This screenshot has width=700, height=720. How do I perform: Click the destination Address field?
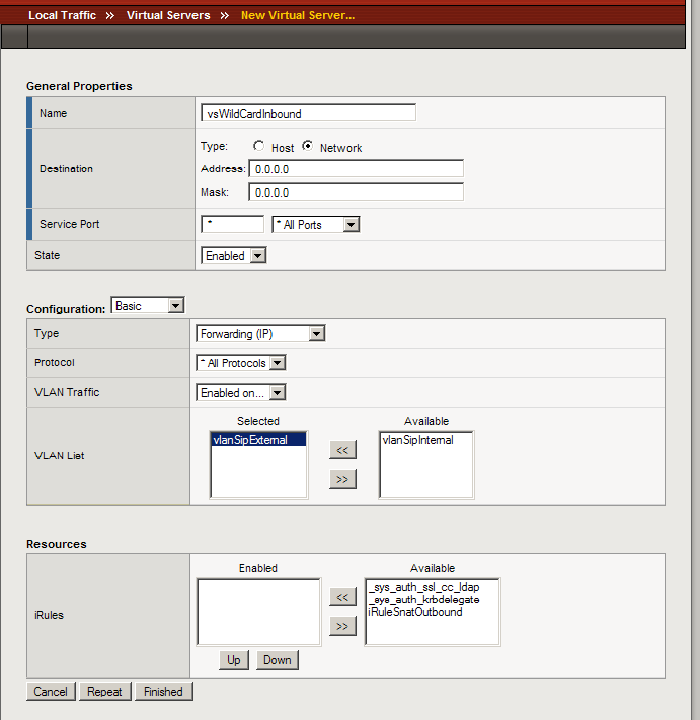pyautogui.click(x=355, y=169)
